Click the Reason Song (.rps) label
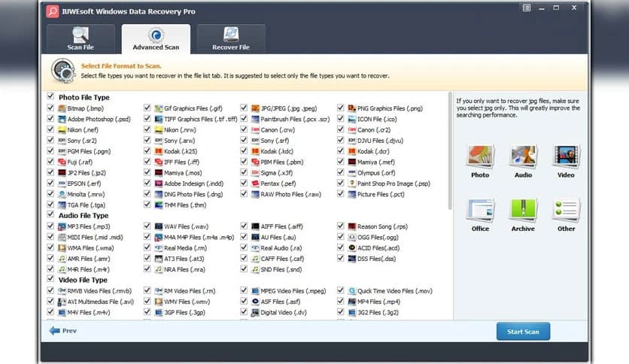 pos(382,226)
